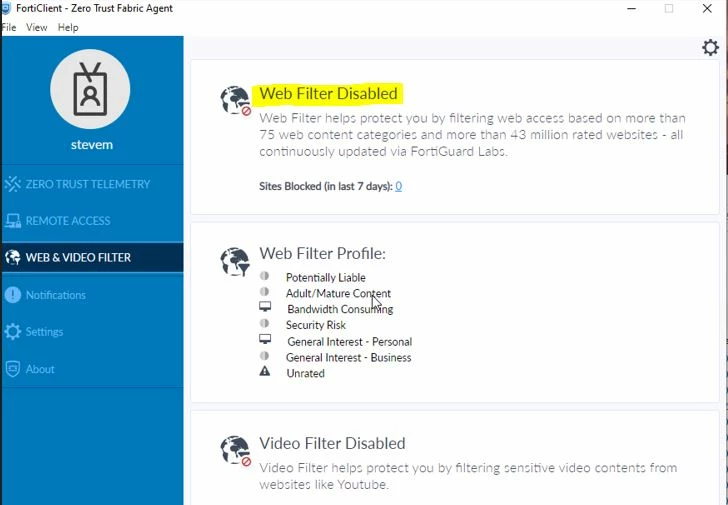
Task: Click the user avatar badge icon
Action: point(90,89)
